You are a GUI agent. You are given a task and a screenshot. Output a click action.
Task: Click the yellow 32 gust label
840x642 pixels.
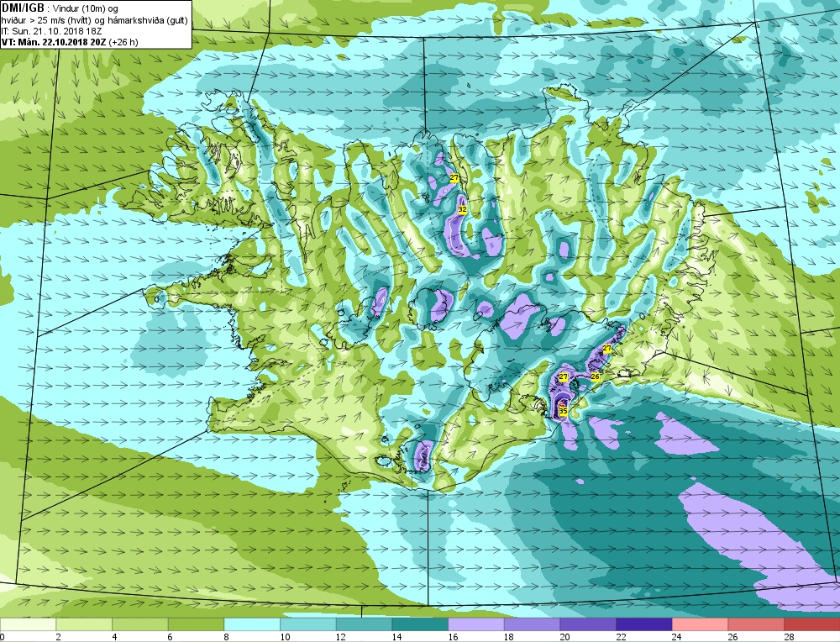[462, 209]
